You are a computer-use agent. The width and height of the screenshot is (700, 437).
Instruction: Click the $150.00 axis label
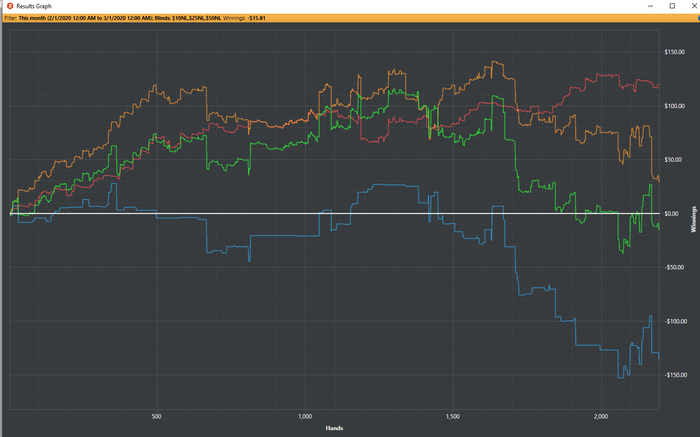coord(674,52)
